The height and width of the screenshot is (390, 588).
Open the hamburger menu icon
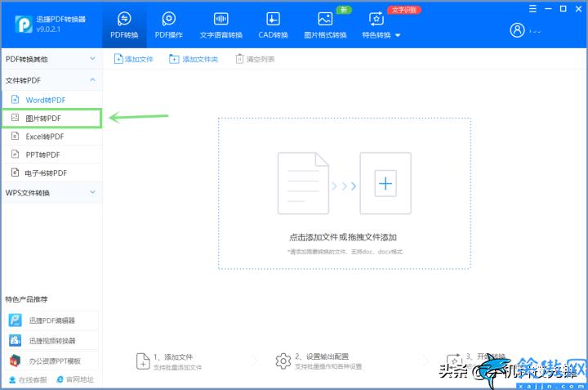tap(532, 9)
